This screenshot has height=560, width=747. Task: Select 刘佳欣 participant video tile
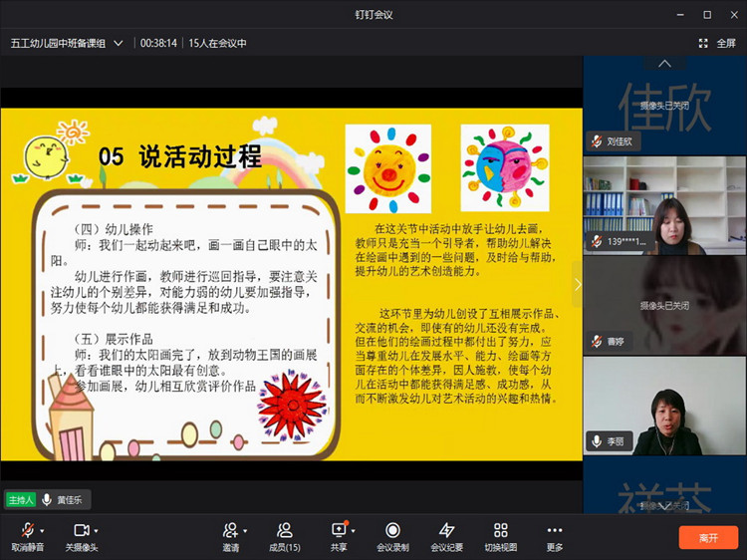(664, 106)
